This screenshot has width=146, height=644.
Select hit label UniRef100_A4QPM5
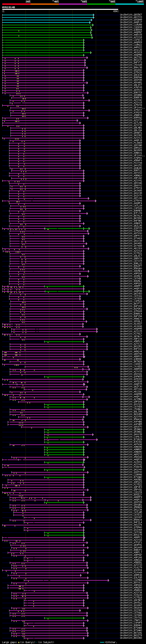click(x=131, y=329)
